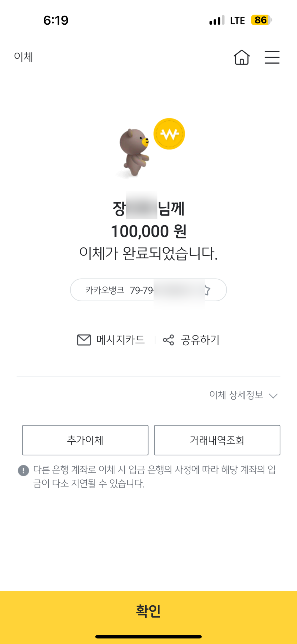Tap the message card envelope icon
The width and height of the screenshot is (297, 644).
tap(84, 340)
